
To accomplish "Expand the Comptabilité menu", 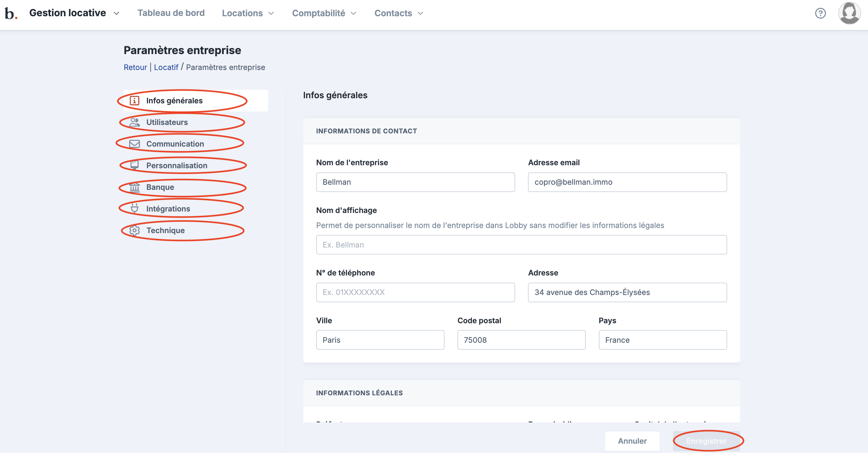I will pyautogui.click(x=324, y=14).
